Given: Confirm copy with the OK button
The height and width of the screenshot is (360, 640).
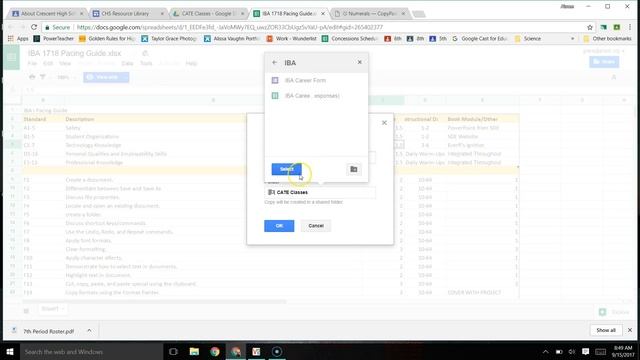Looking at the screenshot, I should (279, 226).
